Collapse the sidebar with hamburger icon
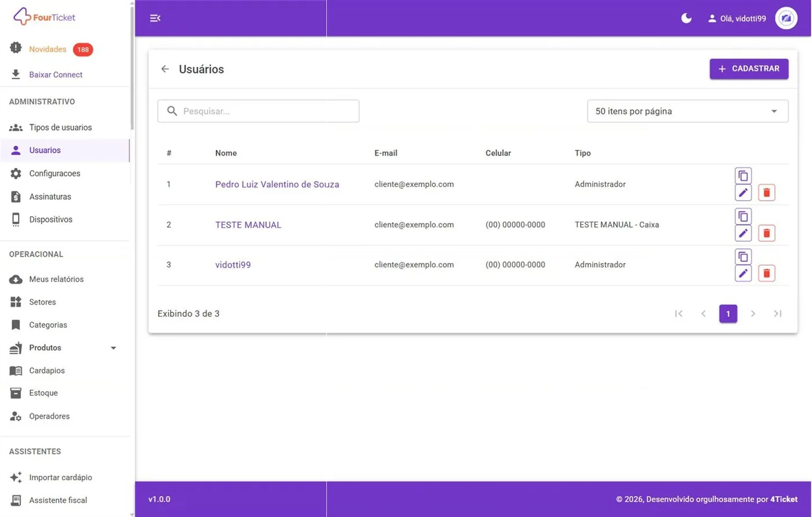 pos(155,18)
